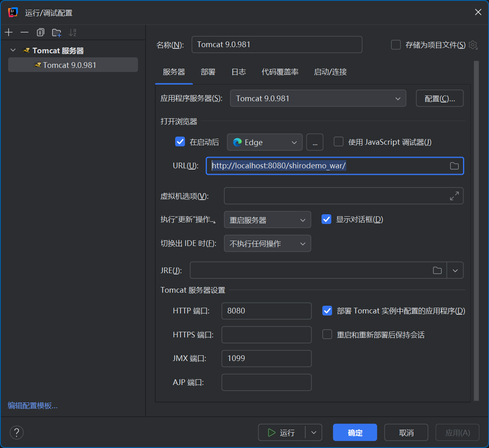Switch to the 部署 tab
The image size is (489, 448).
coord(208,72)
